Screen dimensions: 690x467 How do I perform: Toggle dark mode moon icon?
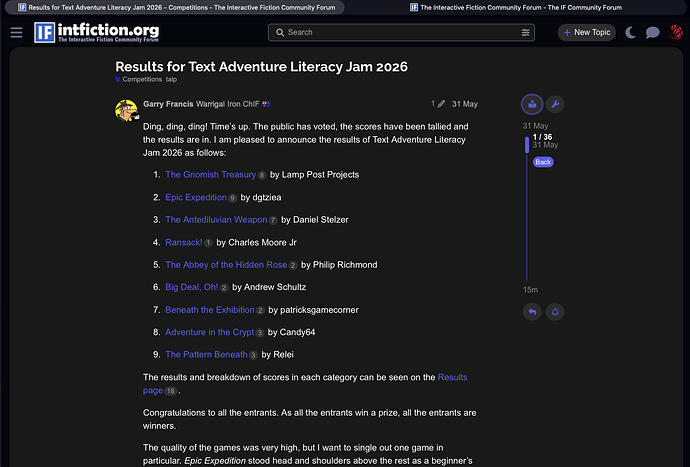click(x=630, y=33)
